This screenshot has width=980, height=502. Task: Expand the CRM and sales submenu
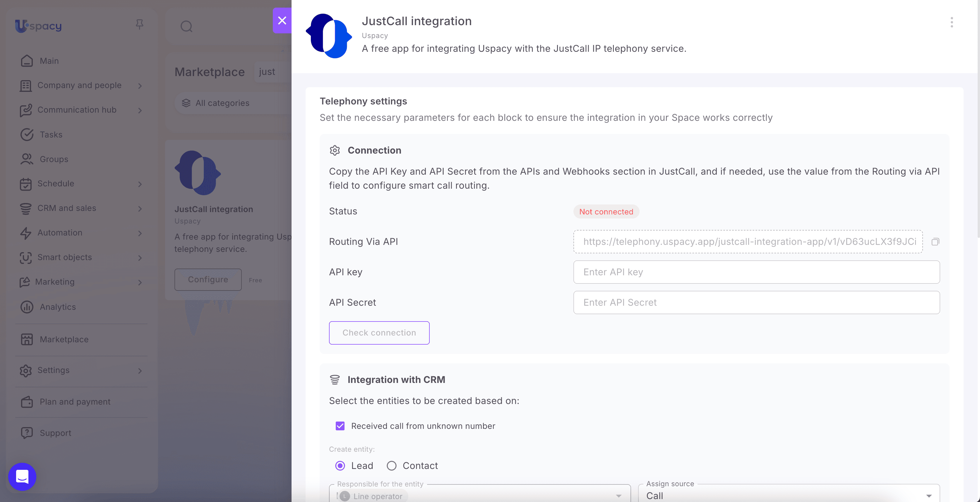tap(140, 209)
